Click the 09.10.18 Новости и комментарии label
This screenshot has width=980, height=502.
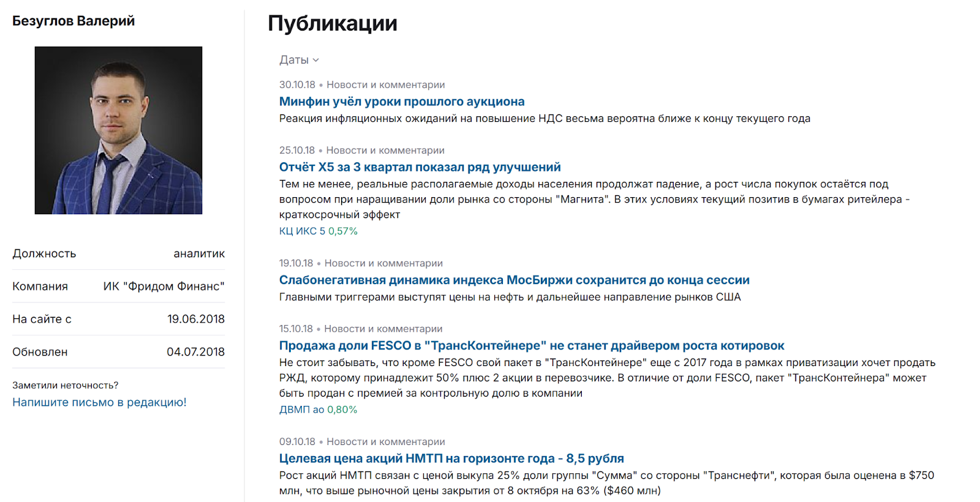(x=362, y=442)
